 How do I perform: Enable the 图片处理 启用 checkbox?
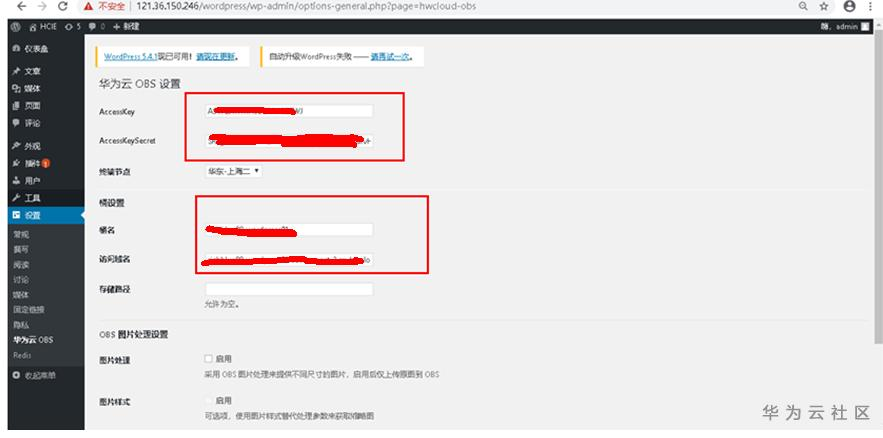pos(209,359)
